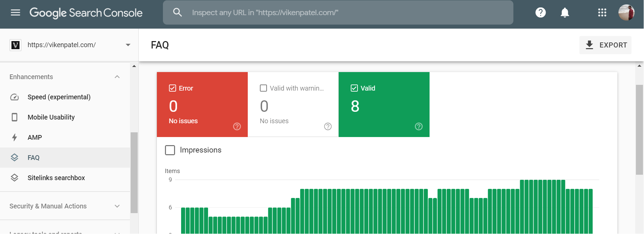Click the Security & Manual Actions label
The height and width of the screenshot is (234, 644).
click(x=48, y=206)
